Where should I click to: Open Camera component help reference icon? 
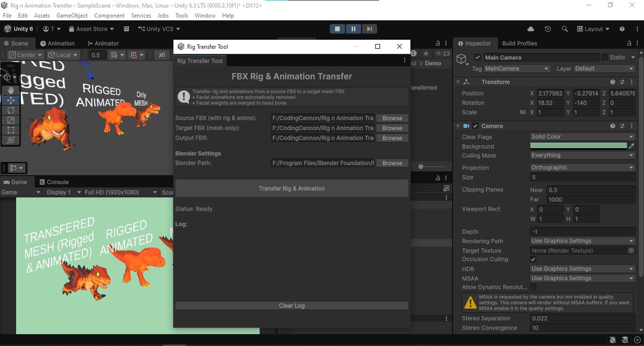(x=612, y=126)
